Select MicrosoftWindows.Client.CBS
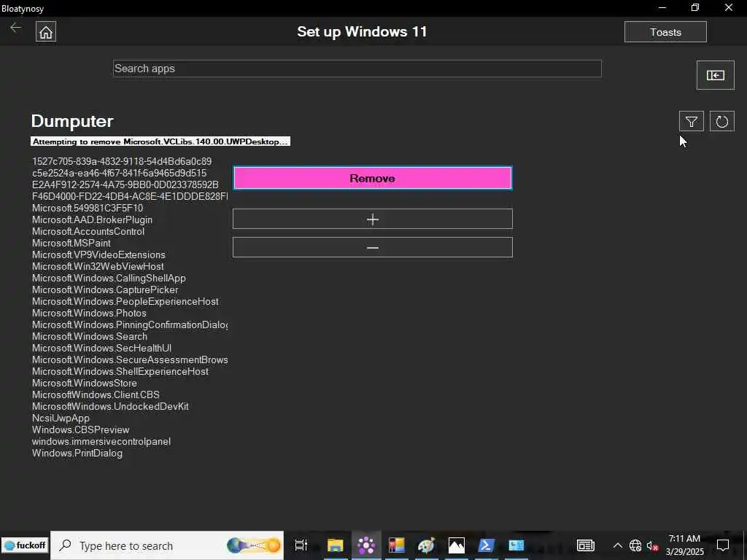Screen dimensions: 747x560 click(x=96, y=394)
